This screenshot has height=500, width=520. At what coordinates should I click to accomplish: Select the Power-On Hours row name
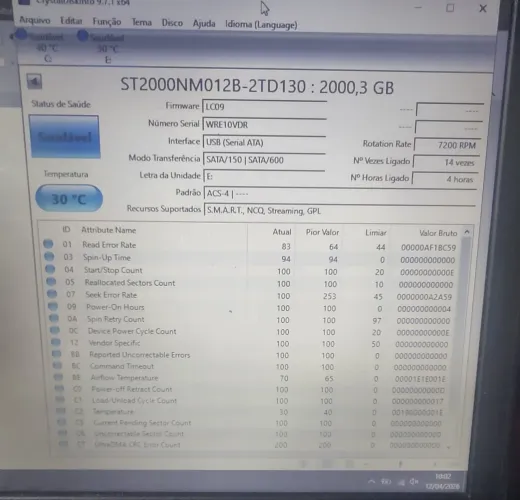click(x=115, y=307)
